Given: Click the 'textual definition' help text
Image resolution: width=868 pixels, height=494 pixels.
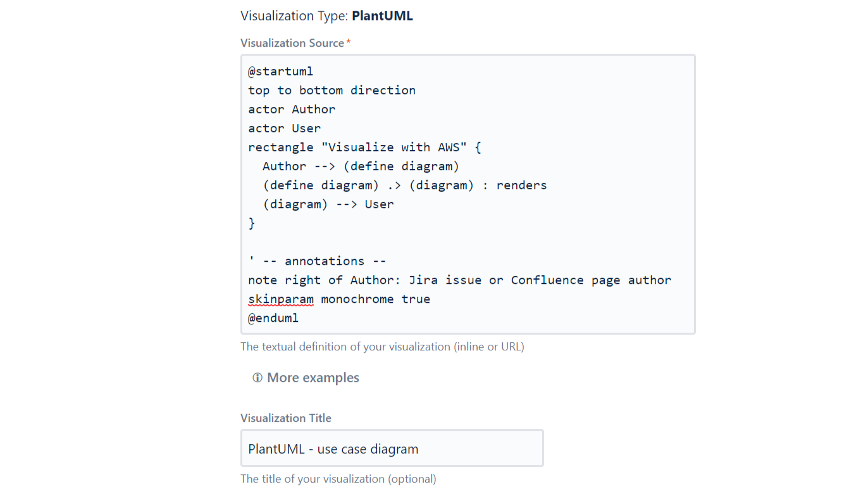Looking at the screenshot, I should [382, 347].
